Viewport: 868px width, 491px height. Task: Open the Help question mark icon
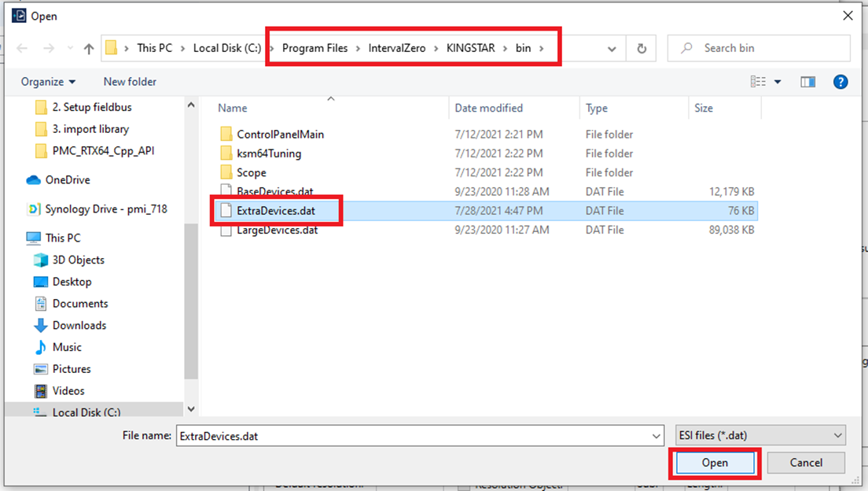[x=840, y=82]
